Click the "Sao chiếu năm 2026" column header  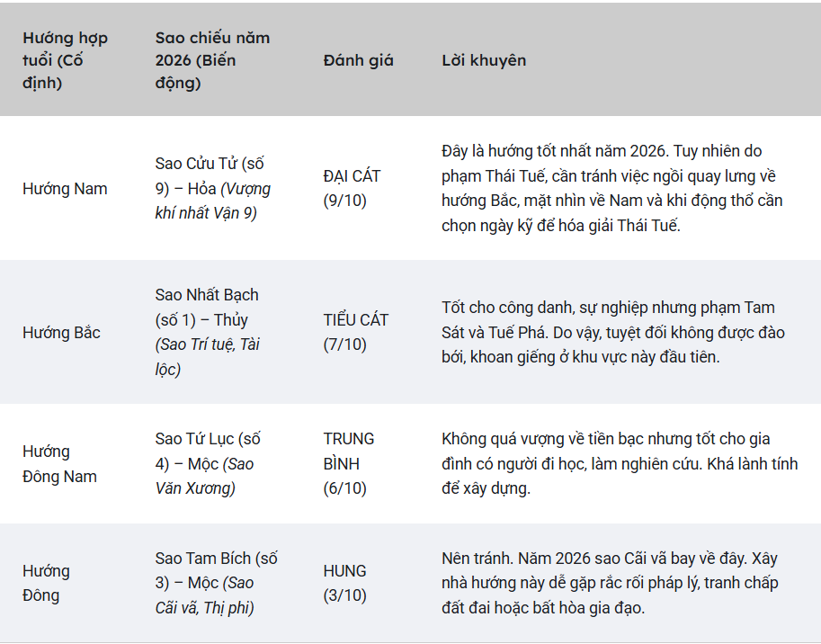coord(212,60)
